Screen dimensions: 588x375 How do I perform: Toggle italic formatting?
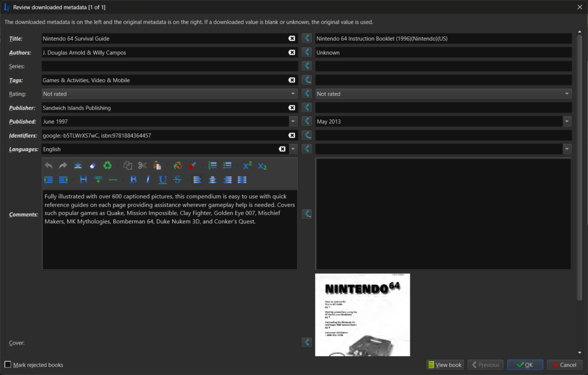(148, 180)
